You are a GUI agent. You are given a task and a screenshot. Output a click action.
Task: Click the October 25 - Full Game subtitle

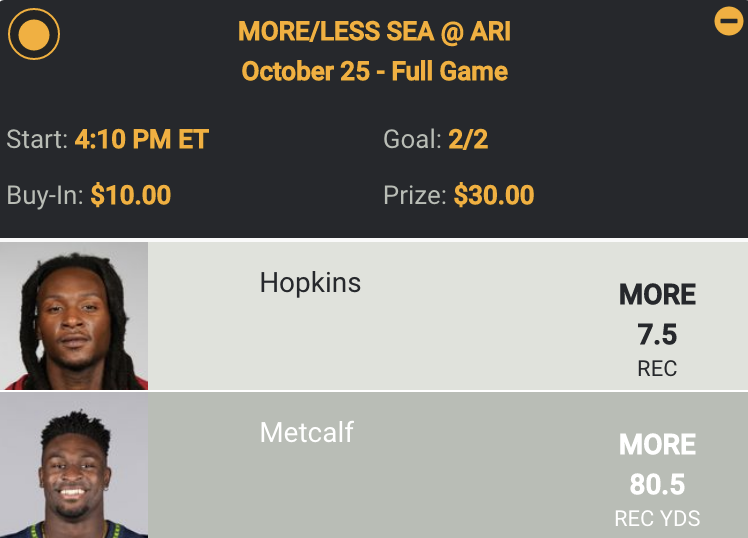pyautogui.click(x=374, y=72)
